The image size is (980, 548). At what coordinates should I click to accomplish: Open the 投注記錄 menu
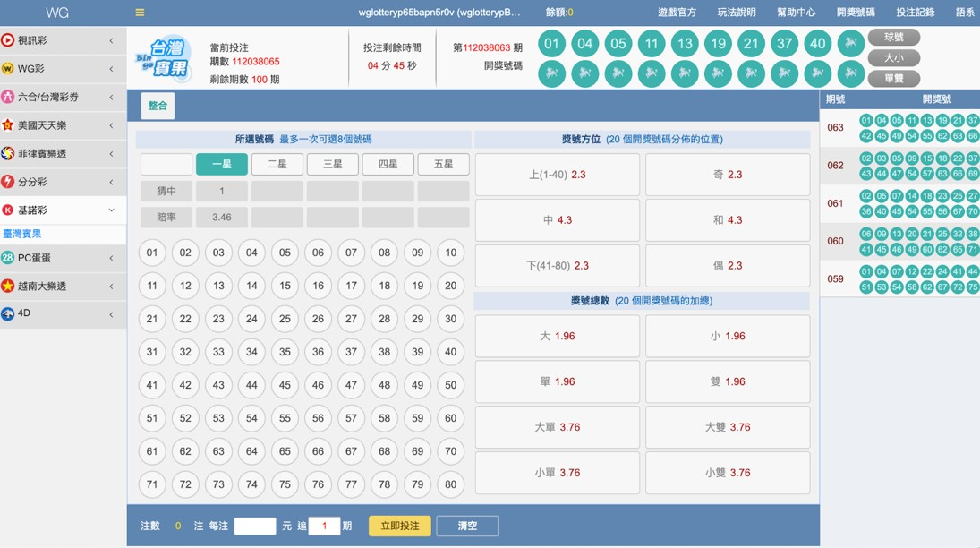click(x=915, y=13)
